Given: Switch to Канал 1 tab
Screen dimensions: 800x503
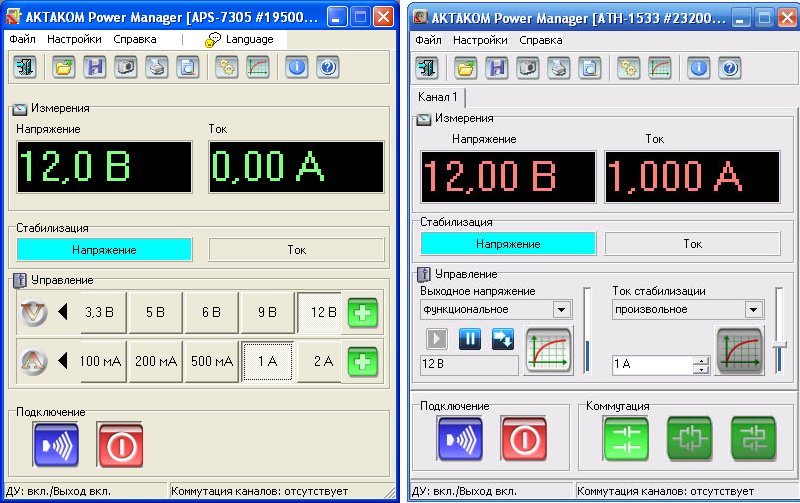Looking at the screenshot, I should [x=438, y=97].
